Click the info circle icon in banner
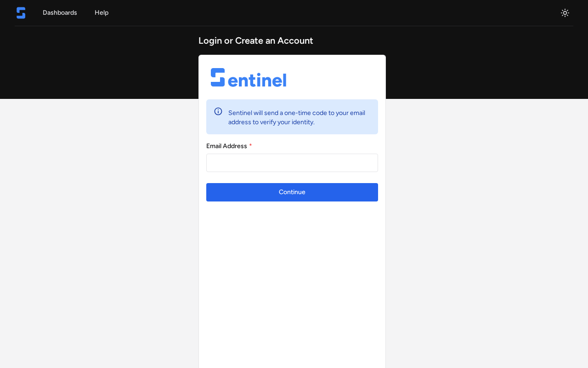Viewport: 588px width, 368px height. (x=218, y=111)
